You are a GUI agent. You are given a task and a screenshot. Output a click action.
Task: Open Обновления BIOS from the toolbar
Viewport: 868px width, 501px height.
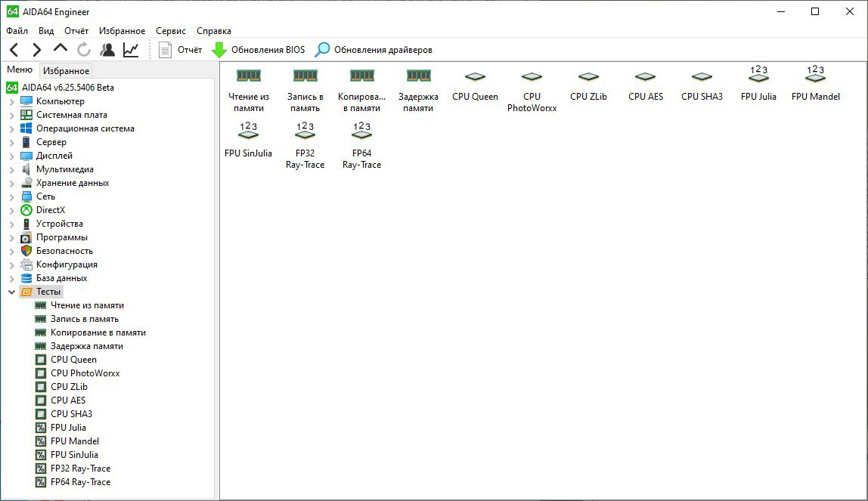(258, 50)
